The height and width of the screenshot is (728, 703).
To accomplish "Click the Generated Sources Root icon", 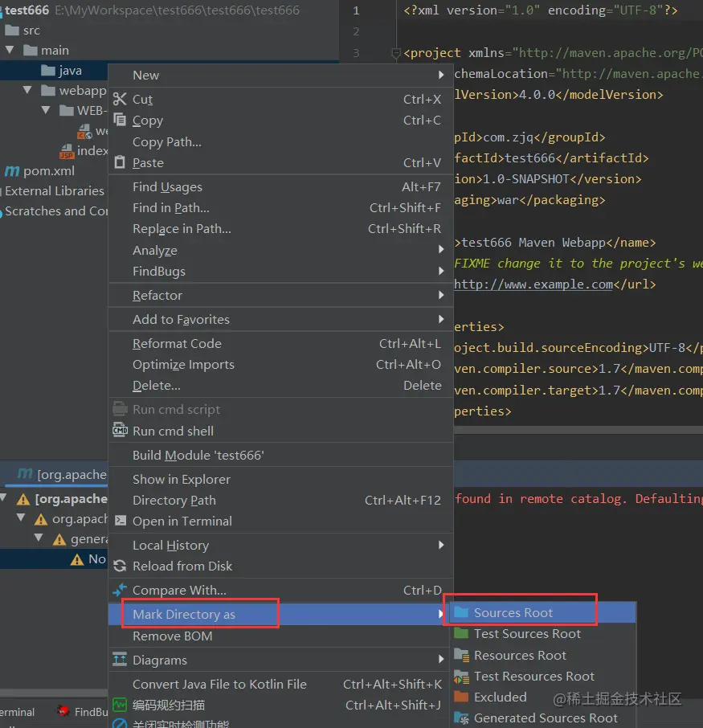I will click(461, 718).
